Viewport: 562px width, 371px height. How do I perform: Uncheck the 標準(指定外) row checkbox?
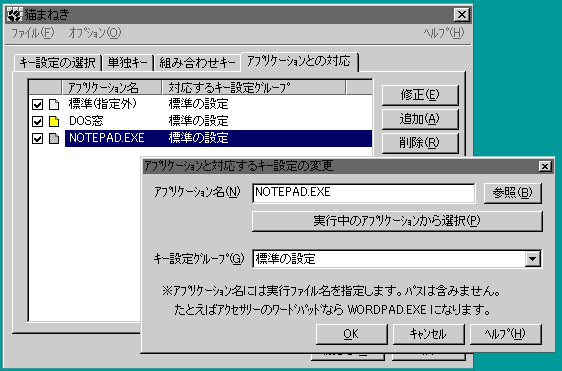point(37,104)
